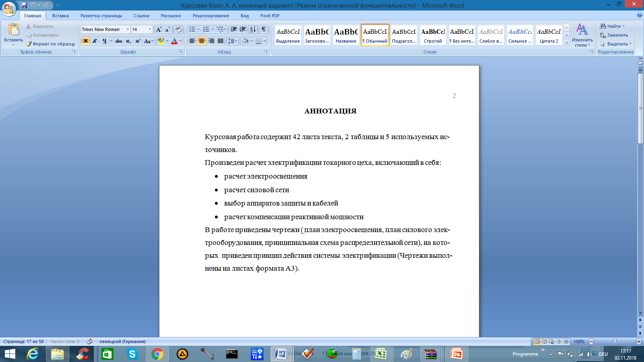Image resolution: width=644 pixels, height=362 pixels.
Task: Click the Increase Indent icon
Action: point(243,29)
